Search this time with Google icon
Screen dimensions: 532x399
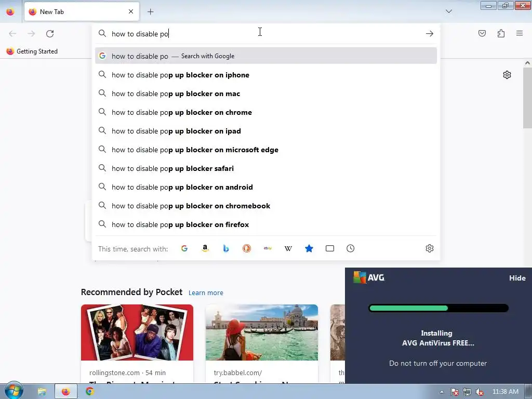184,248
